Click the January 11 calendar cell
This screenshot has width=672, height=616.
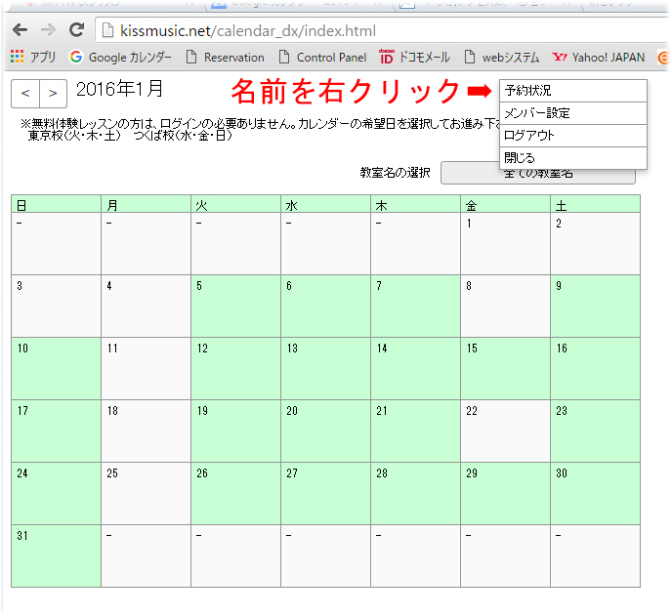point(146,368)
